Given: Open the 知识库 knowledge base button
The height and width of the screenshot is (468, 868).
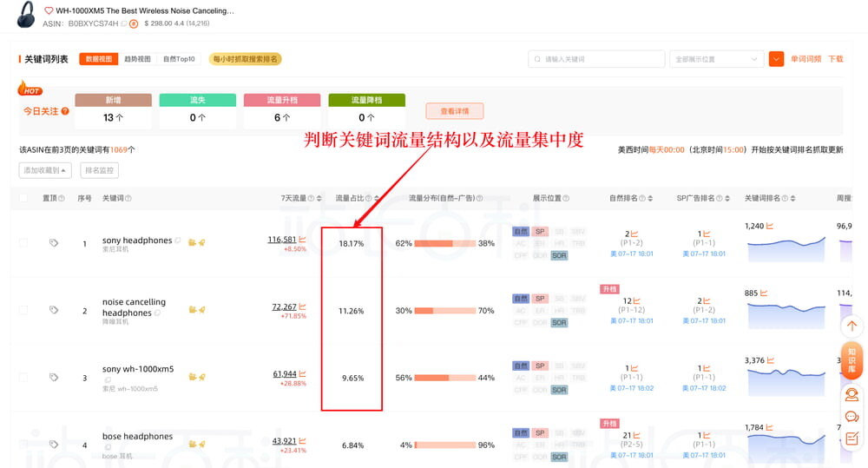Looking at the screenshot, I should click(x=852, y=360).
